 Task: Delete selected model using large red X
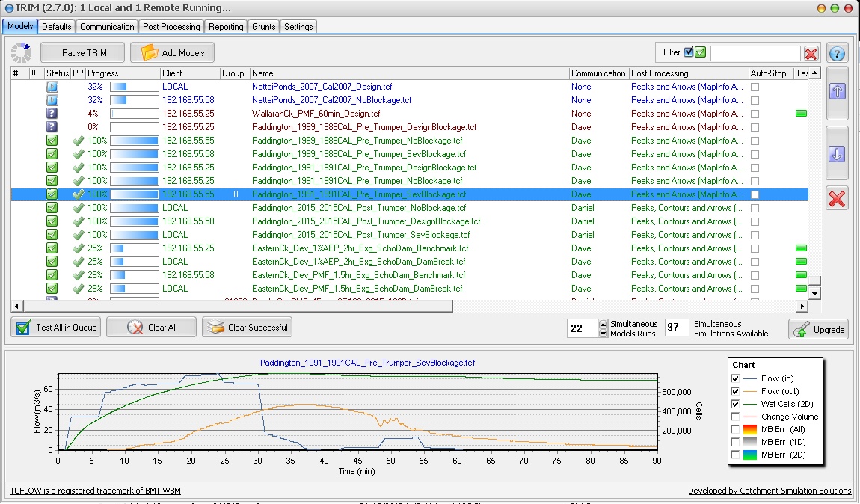[837, 199]
